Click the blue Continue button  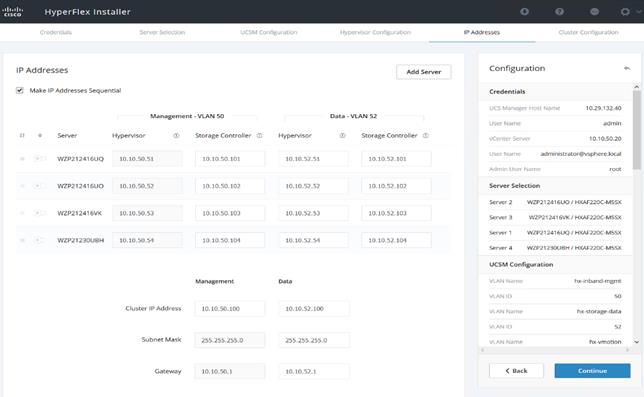point(592,371)
